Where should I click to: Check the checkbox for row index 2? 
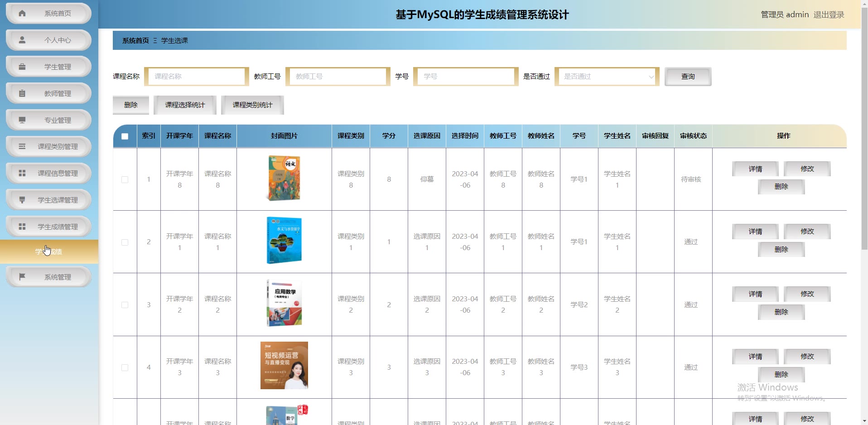tap(125, 242)
